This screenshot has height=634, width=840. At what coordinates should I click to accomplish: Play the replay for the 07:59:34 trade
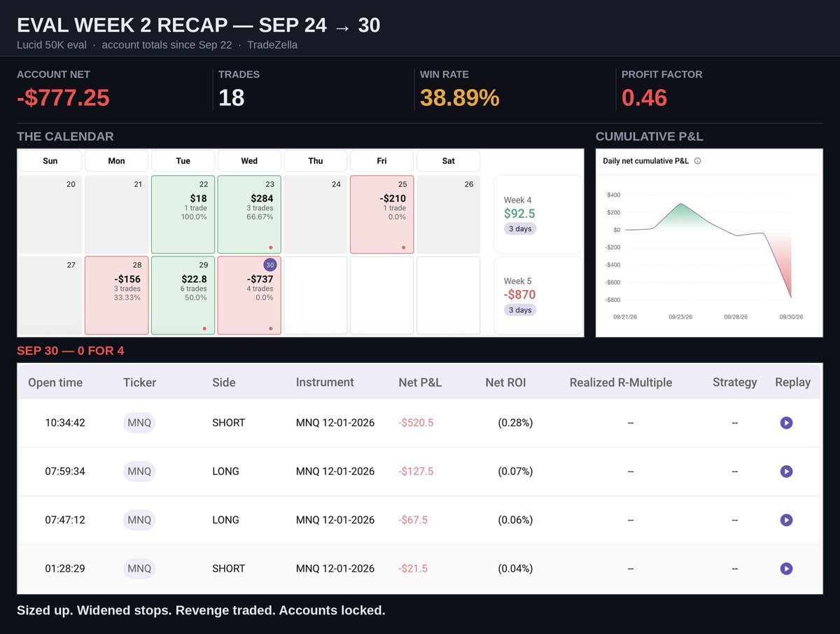pyautogui.click(x=786, y=471)
